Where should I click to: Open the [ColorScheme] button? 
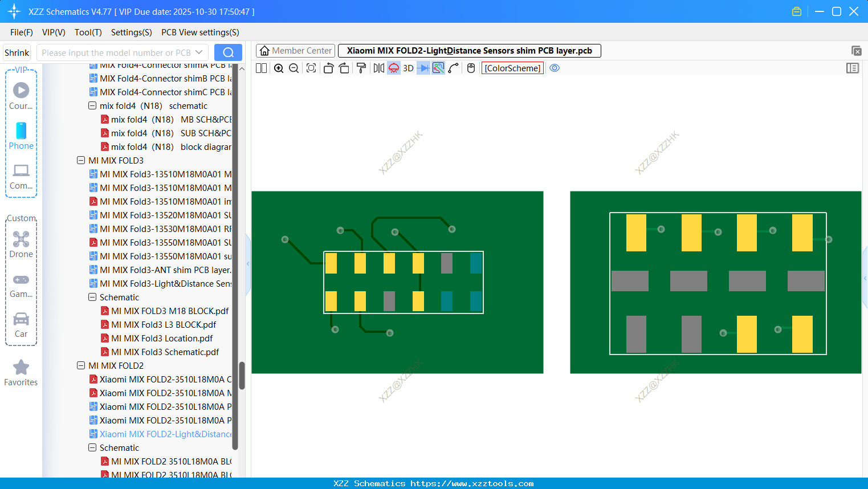click(x=512, y=68)
